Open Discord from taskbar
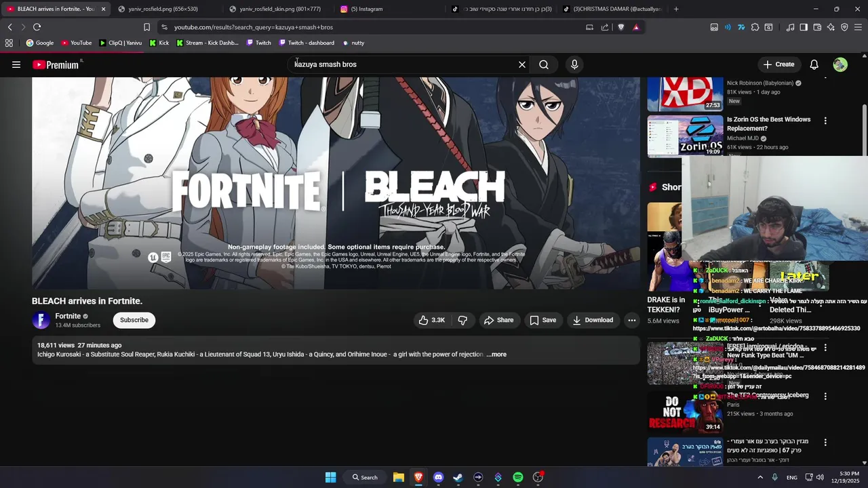Screen dimensions: 868x488 438,477
